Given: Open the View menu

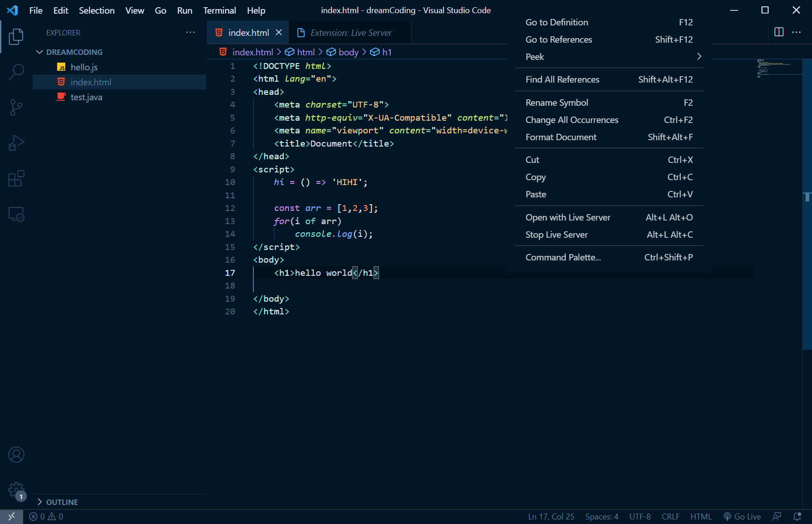Looking at the screenshot, I should [135, 10].
